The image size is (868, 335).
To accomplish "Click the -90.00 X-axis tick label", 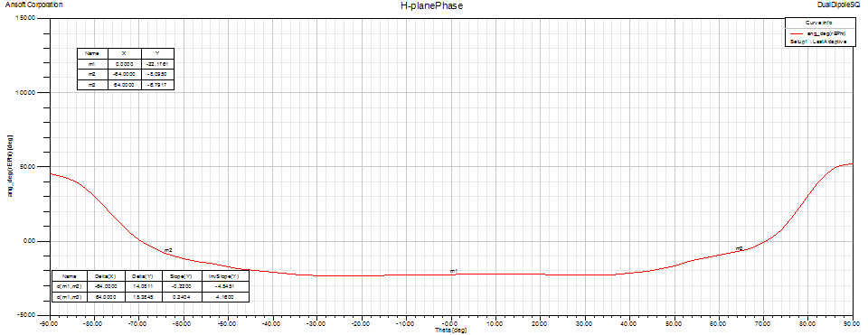I will (50, 323).
